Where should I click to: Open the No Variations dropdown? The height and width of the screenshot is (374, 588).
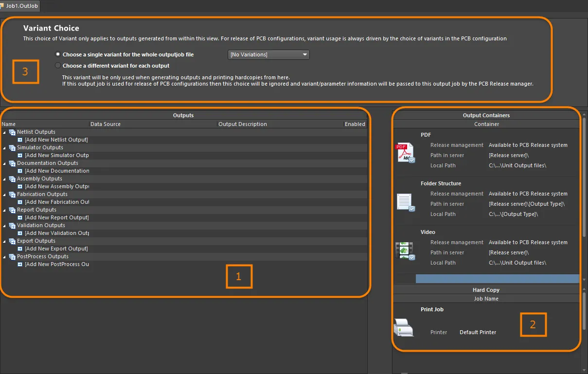point(268,54)
